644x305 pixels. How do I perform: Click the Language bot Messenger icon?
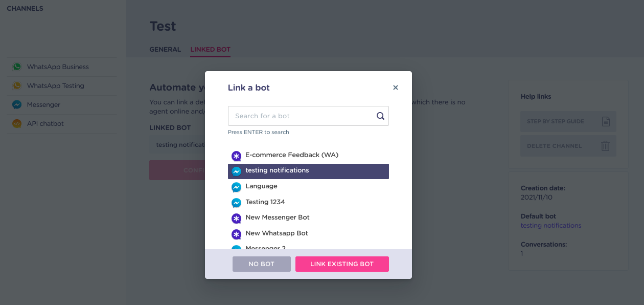pos(236,187)
